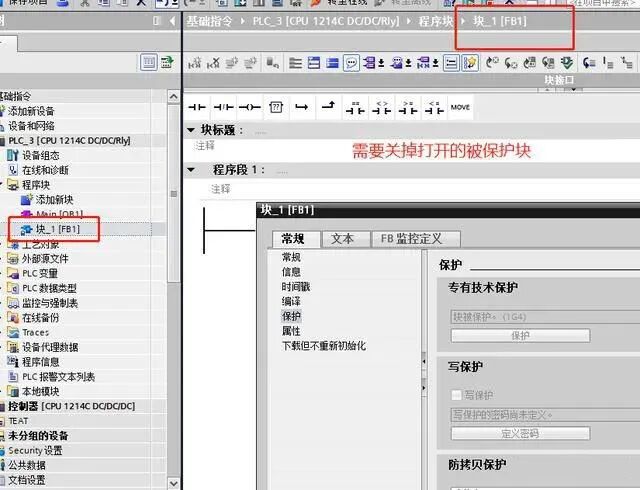
Task: Click the 定义密码 button
Action: [520, 433]
